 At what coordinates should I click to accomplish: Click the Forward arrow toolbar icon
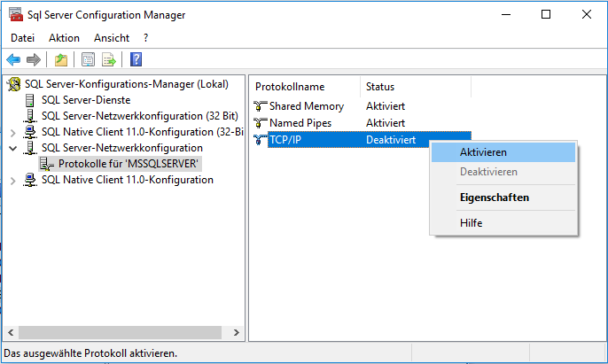coord(34,59)
